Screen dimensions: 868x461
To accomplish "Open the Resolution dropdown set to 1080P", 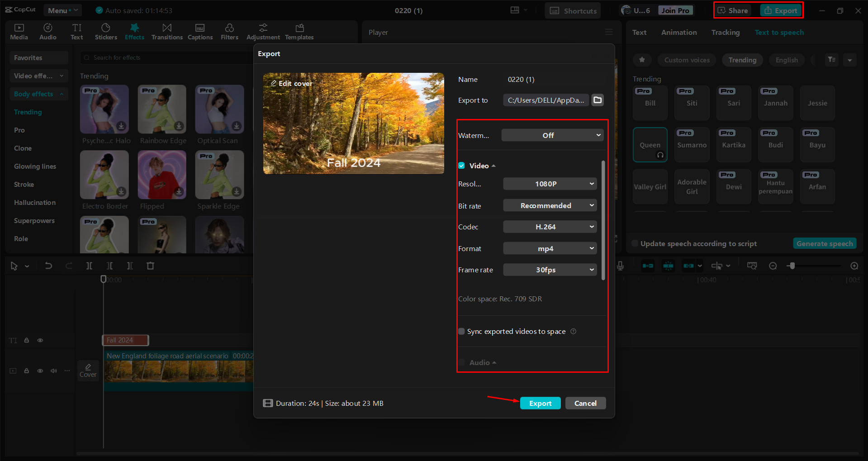I will 550,184.
